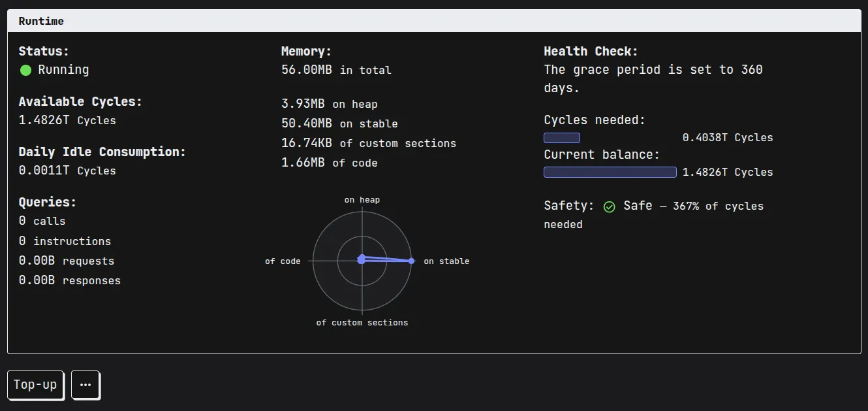Image resolution: width=868 pixels, height=411 pixels.
Task: Open the ellipsis options menu
Action: pyautogui.click(x=85, y=385)
